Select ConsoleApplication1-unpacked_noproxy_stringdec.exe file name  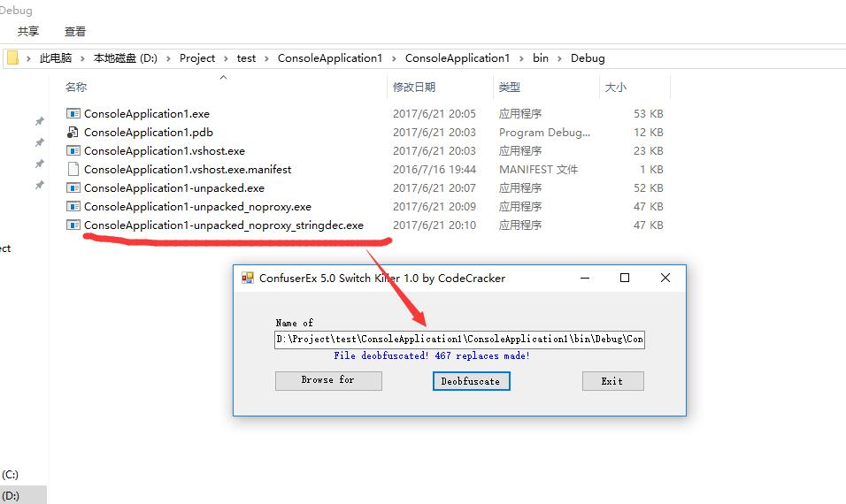point(224,225)
